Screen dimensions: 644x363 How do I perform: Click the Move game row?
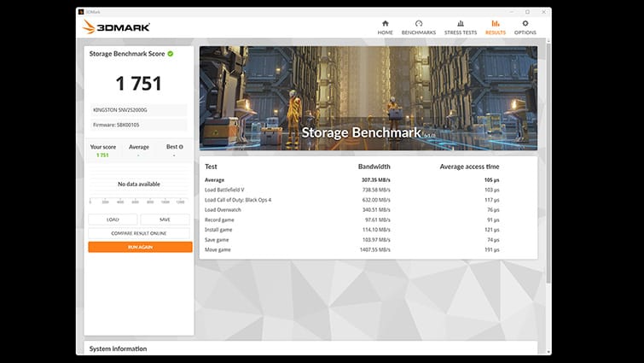(368, 249)
